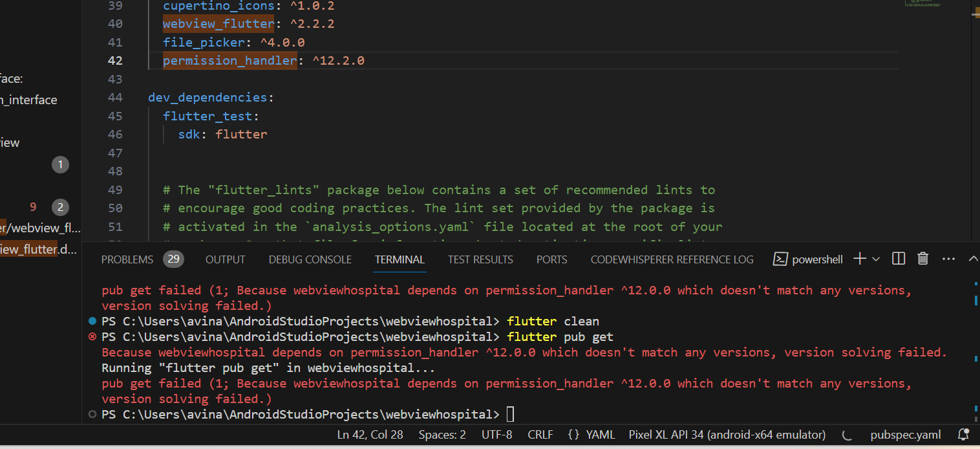Open the OUTPUT tab
The height and width of the screenshot is (449, 980).
226,259
